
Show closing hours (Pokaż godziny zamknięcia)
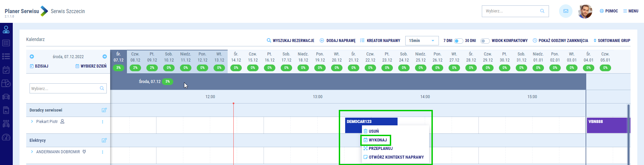[560, 41]
